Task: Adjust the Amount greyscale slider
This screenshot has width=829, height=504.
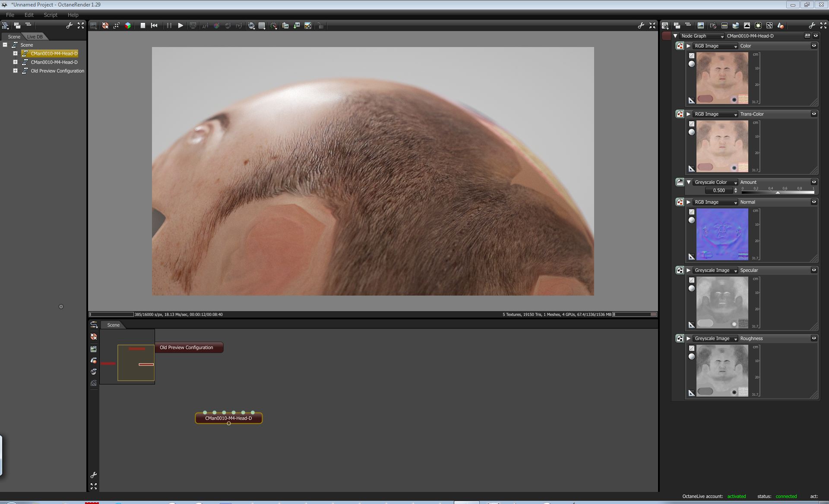Action: tap(778, 192)
